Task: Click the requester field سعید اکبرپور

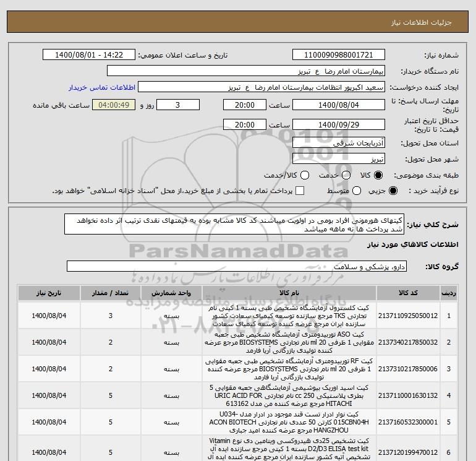Action: [261, 87]
